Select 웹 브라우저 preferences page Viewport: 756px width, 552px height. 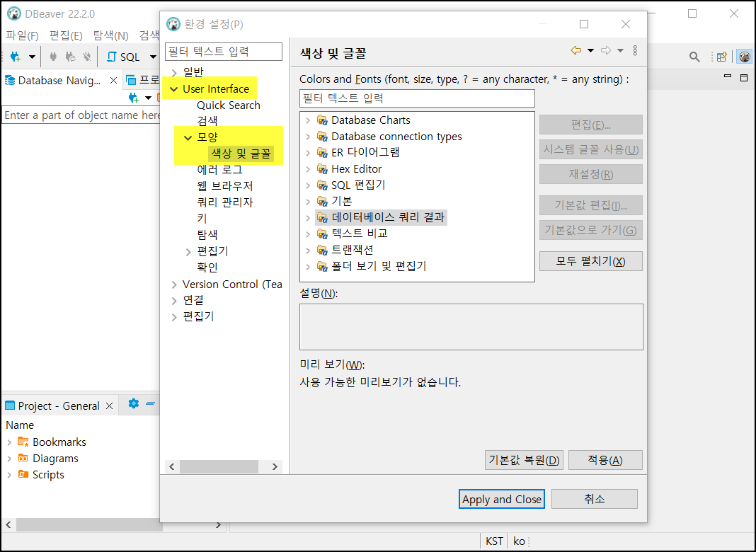(225, 186)
